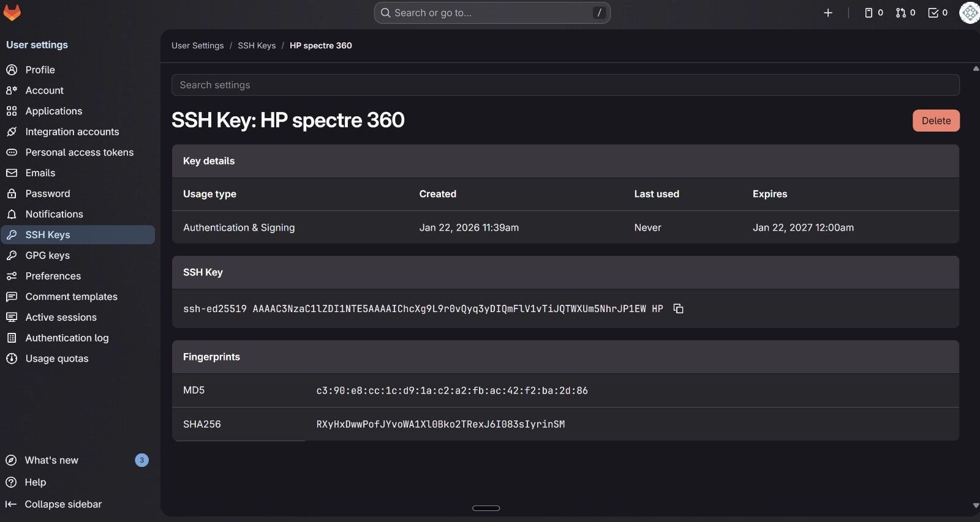Go to User Settings breadcrumb
The width and height of the screenshot is (980, 522).
(x=198, y=45)
